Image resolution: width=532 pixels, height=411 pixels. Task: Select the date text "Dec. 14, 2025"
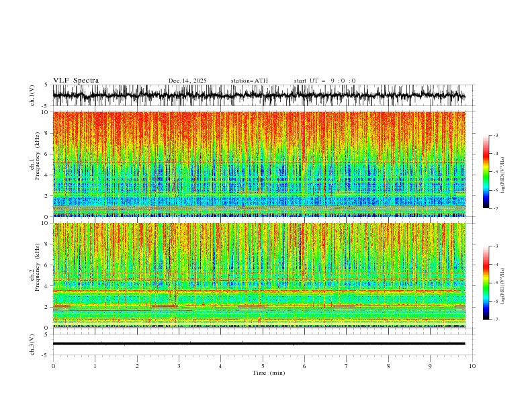[x=187, y=81]
